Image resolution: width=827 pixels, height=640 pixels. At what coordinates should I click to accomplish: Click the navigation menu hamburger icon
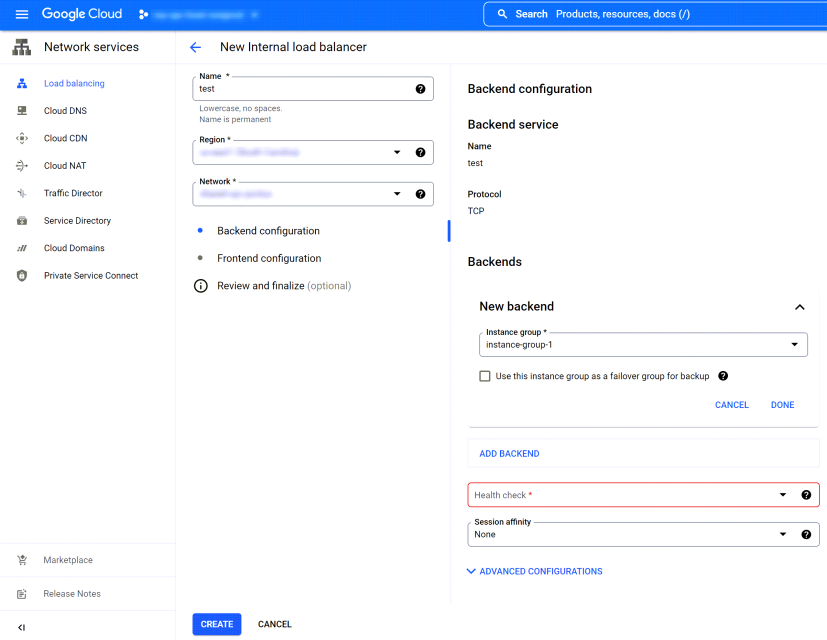pyautogui.click(x=20, y=13)
